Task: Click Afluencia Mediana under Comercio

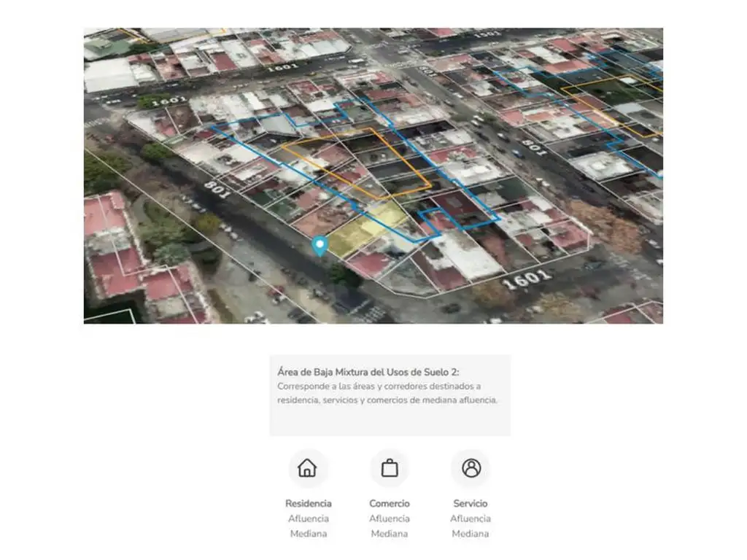Action: point(390,526)
